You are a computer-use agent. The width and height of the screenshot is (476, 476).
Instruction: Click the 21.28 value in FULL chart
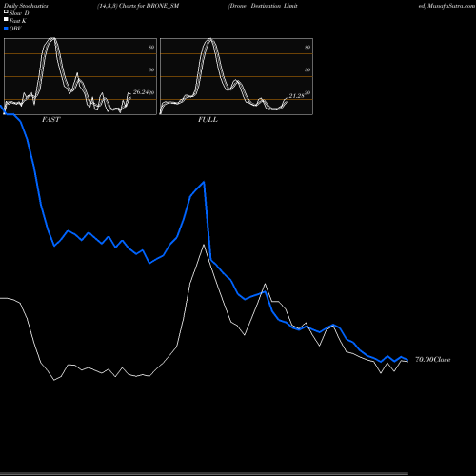coord(297,96)
